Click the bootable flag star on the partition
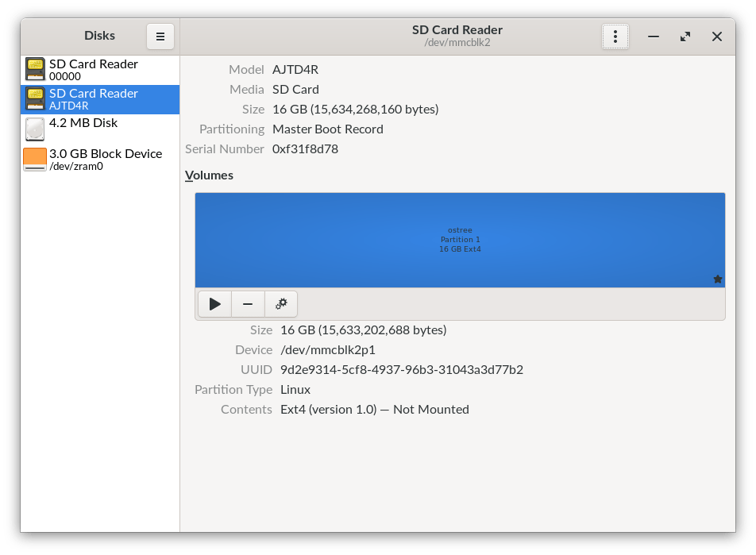The image size is (756, 555). [x=717, y=279]
